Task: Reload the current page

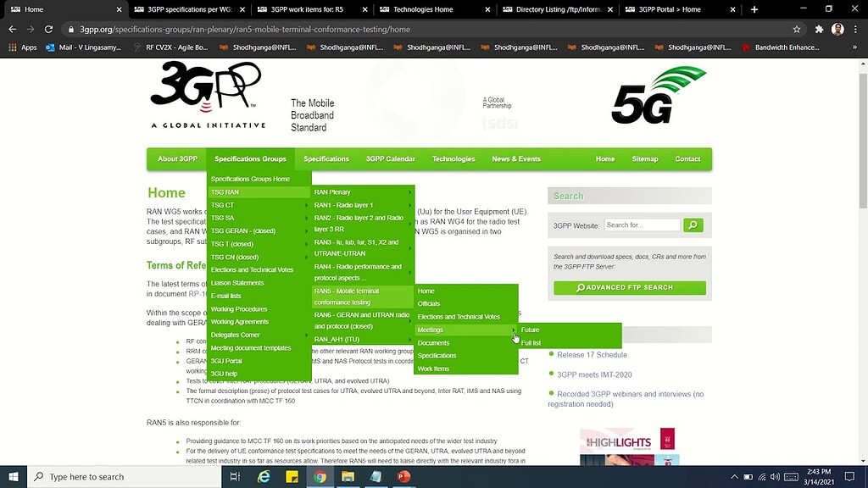Action: (x=48, y=30)
